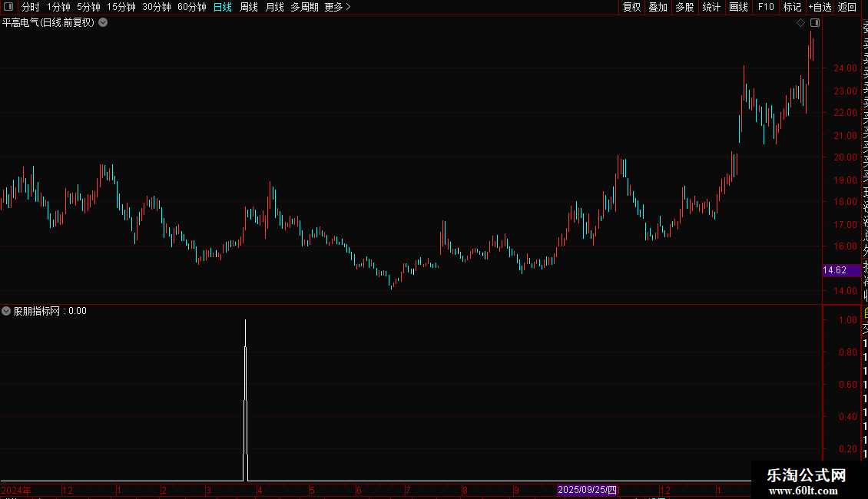
Task: Select the 15分钟 period
Action: (x=121, y=7)
